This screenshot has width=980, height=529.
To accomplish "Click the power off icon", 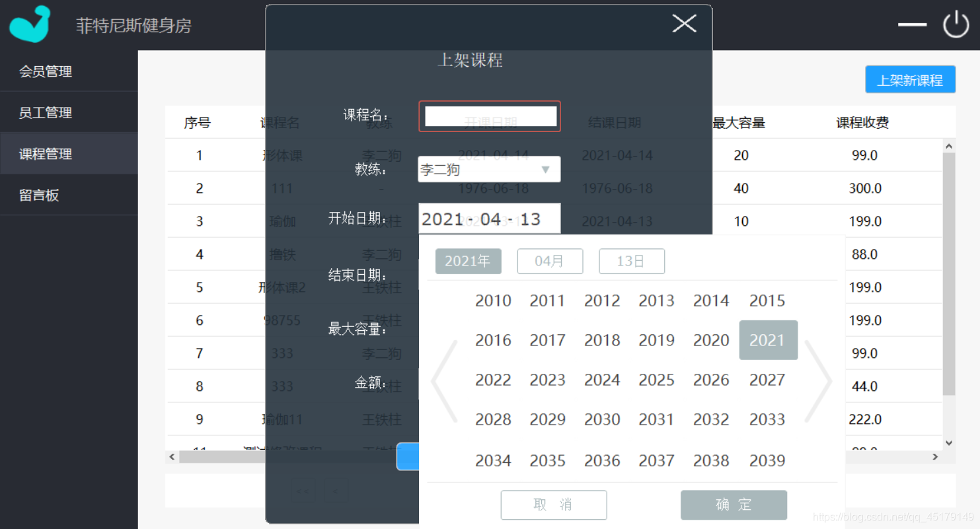I will (956, 24).
